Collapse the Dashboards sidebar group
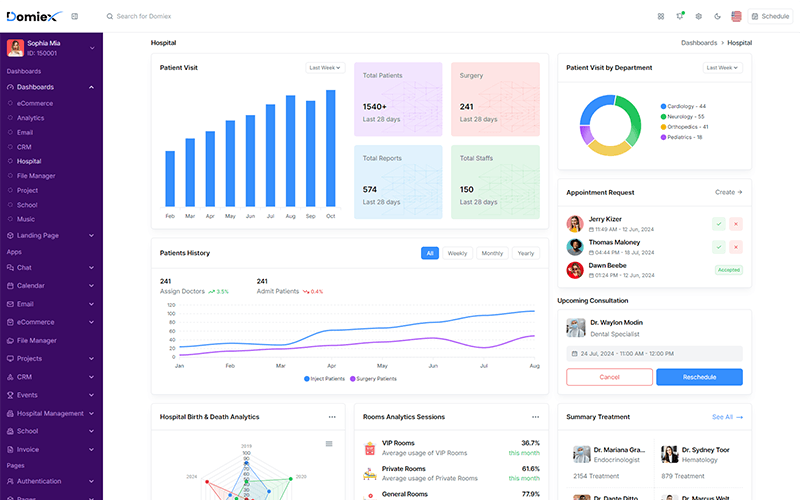The height and width of the screenshot is (500, 800). click(x=51, y=87)
